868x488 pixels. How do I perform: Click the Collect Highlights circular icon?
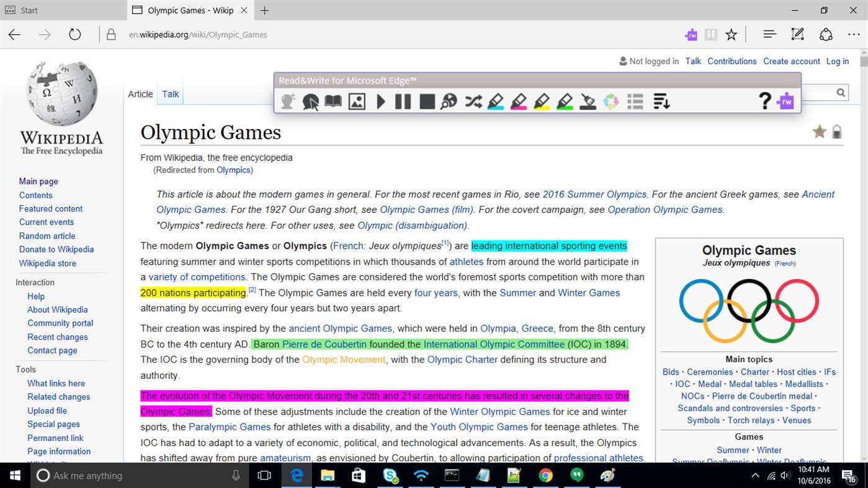611,101
